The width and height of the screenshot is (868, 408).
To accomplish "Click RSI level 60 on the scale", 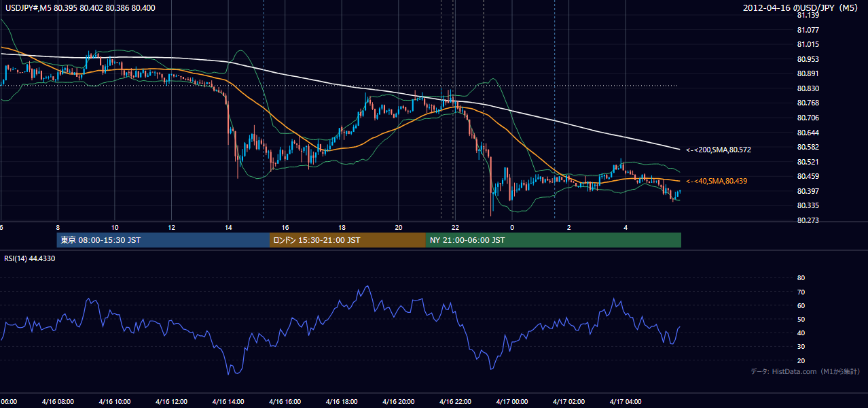I will 801,305.
